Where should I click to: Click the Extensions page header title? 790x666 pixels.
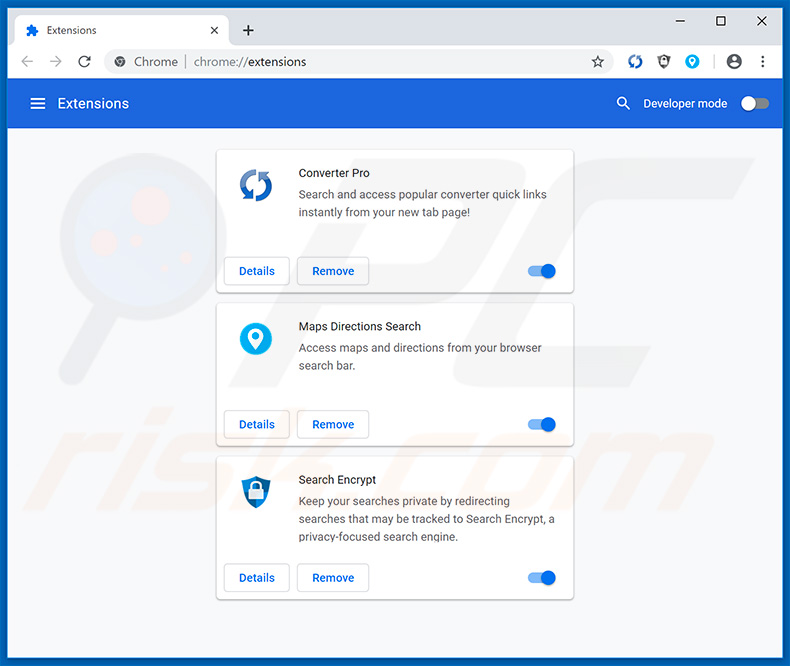[x=93, y=103]
